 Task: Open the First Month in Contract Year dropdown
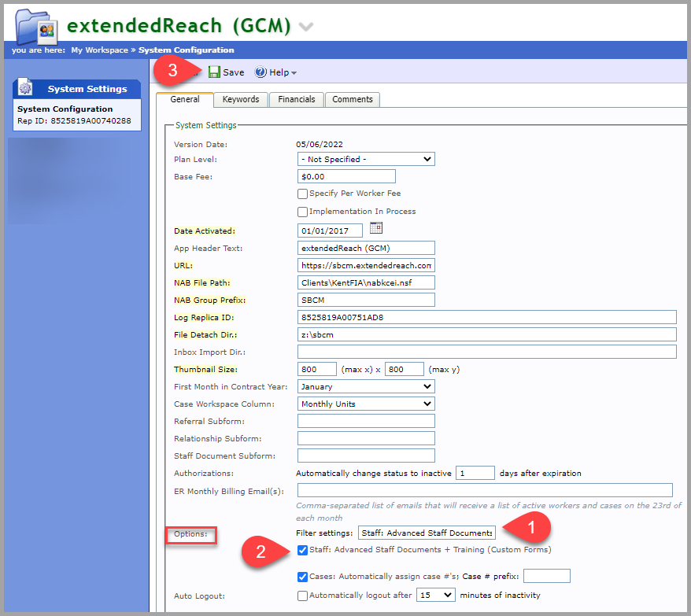[366, 386]
